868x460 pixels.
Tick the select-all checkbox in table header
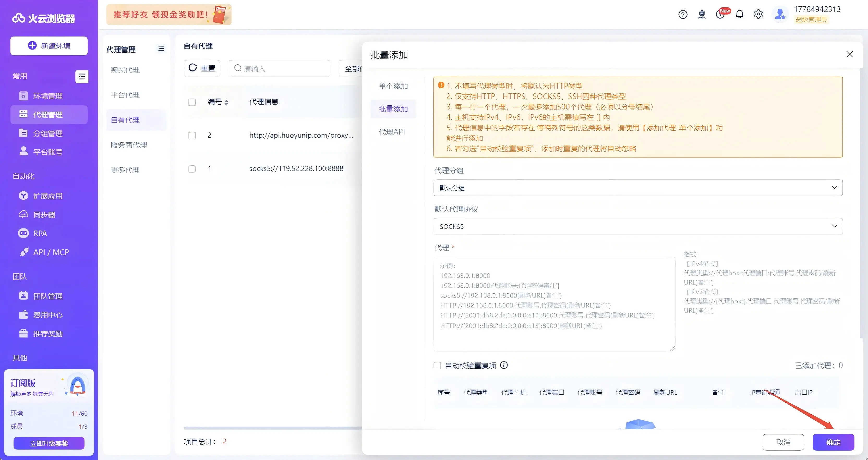(x=192, y=102)
